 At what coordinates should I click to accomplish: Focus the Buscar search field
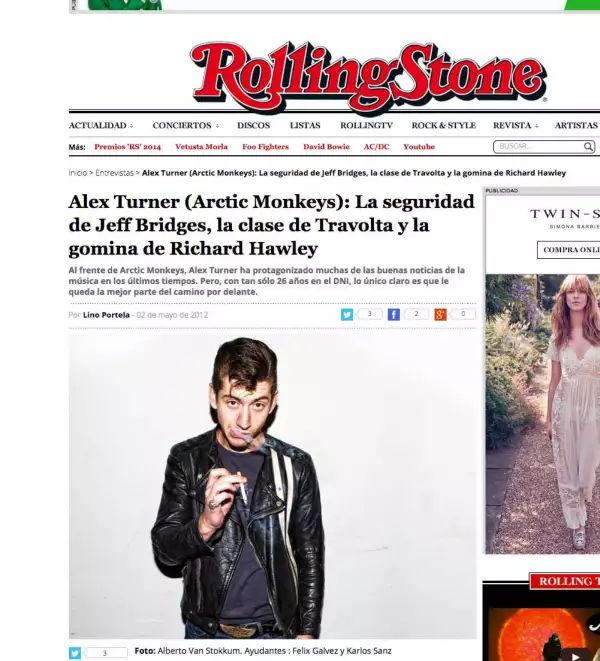[538, 147]
